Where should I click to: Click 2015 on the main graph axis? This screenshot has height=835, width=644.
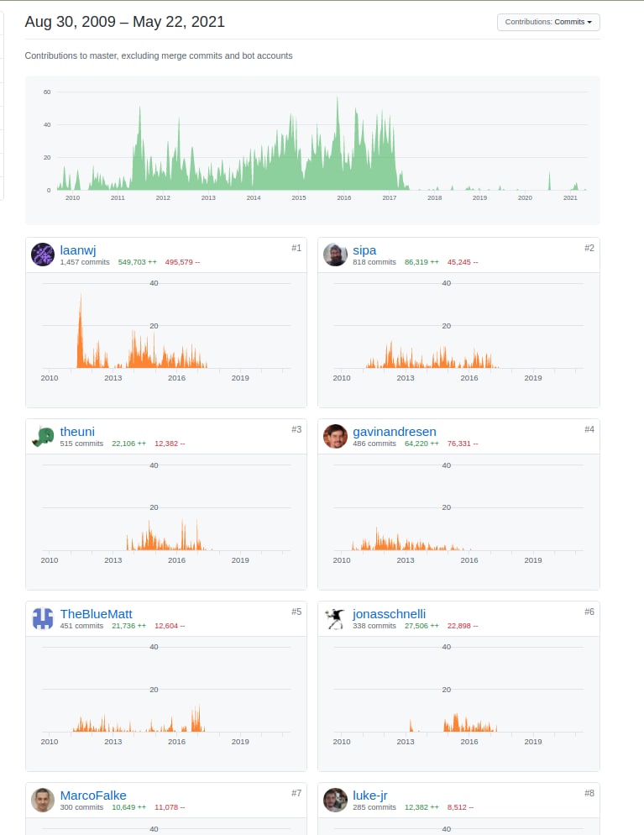(x=299, y=197)
